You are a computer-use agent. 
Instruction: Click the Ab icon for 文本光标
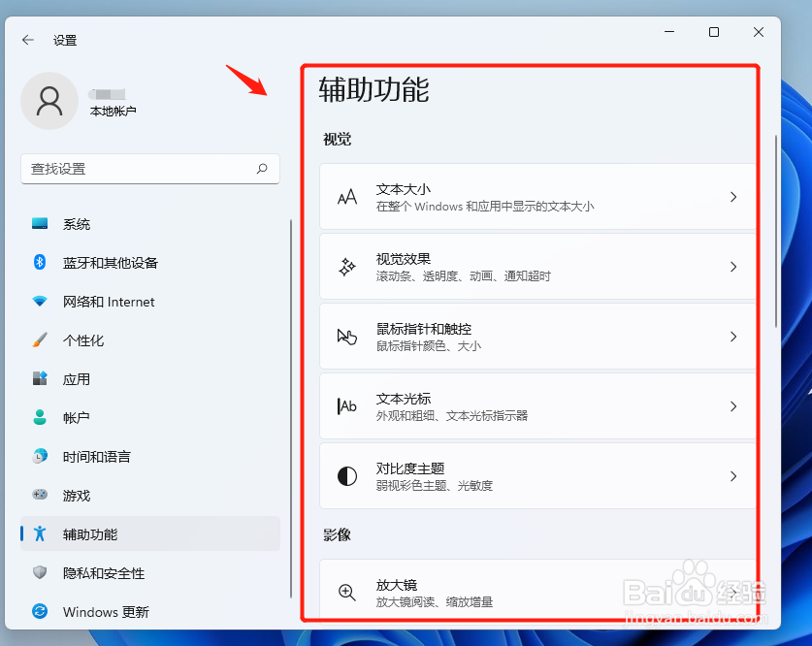tap(347, 406)
